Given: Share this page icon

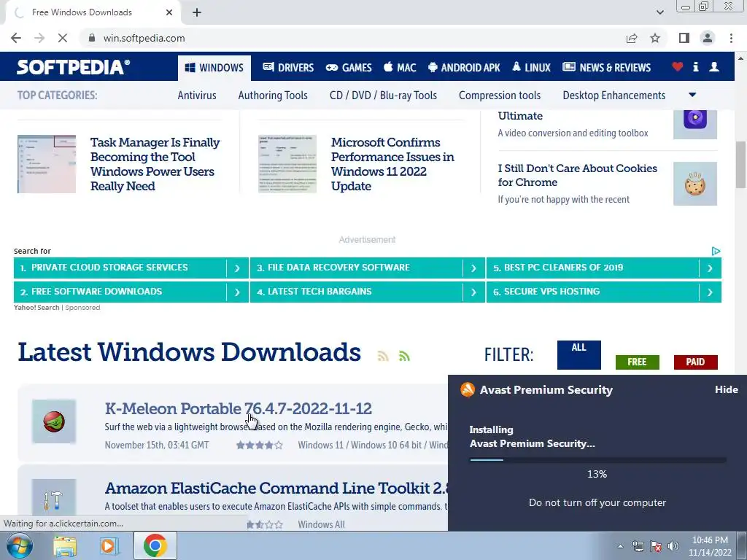Looking at the screenshot, I should point(632,38).
